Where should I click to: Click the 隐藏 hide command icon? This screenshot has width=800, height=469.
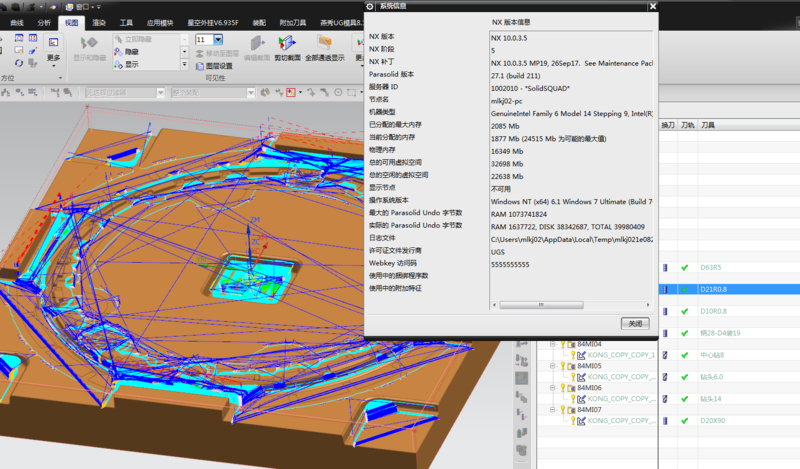point(118,51)
